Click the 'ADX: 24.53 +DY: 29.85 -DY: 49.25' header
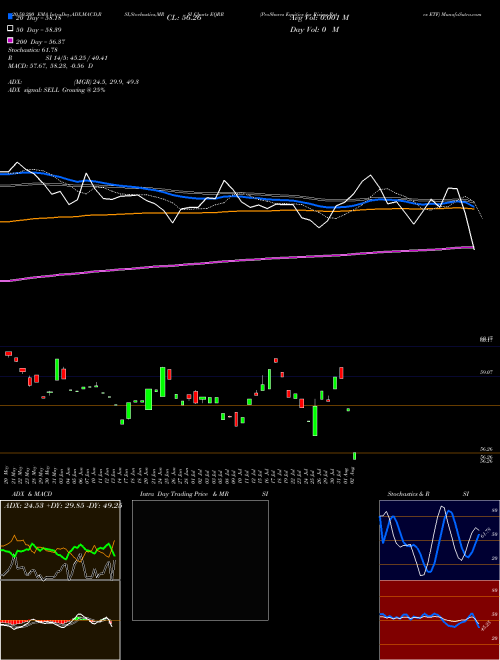 [x=63, y=506]
